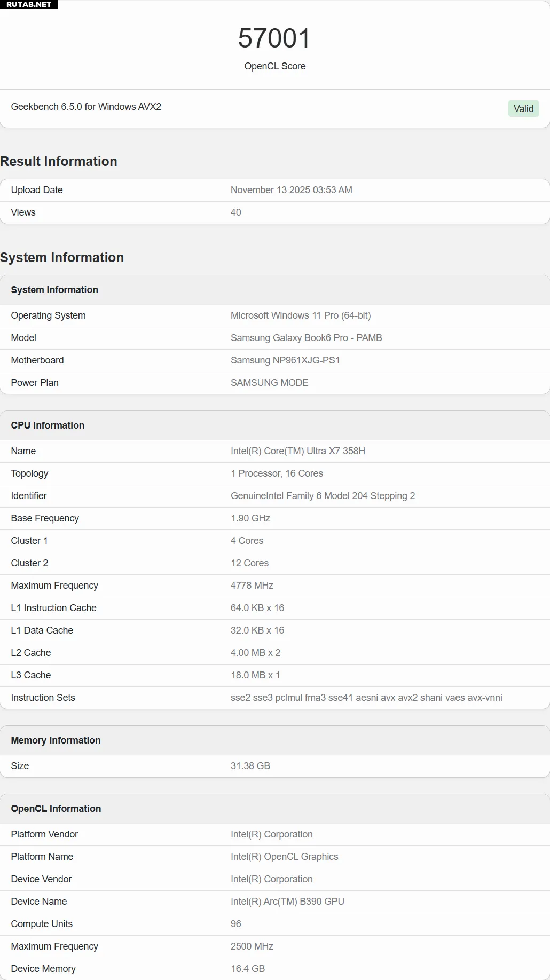Click the Samsung Galaxy Book6 Pro model value
550x980 pixels.
306,338
